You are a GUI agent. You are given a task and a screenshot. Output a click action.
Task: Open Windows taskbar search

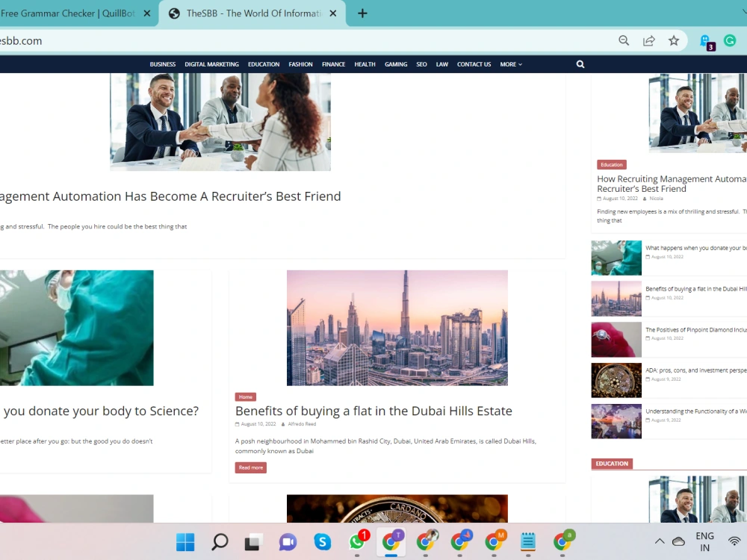coord(220,542)
